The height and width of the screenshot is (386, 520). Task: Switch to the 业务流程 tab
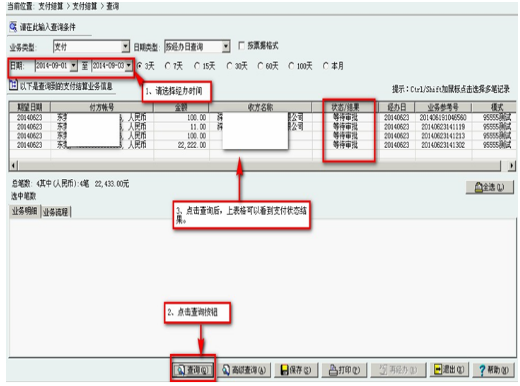[56, 212]
